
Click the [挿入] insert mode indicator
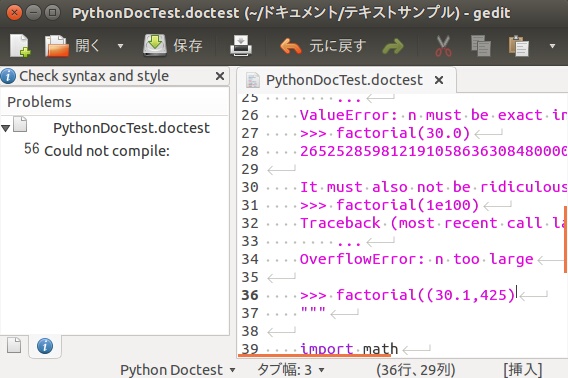point(523,370)
